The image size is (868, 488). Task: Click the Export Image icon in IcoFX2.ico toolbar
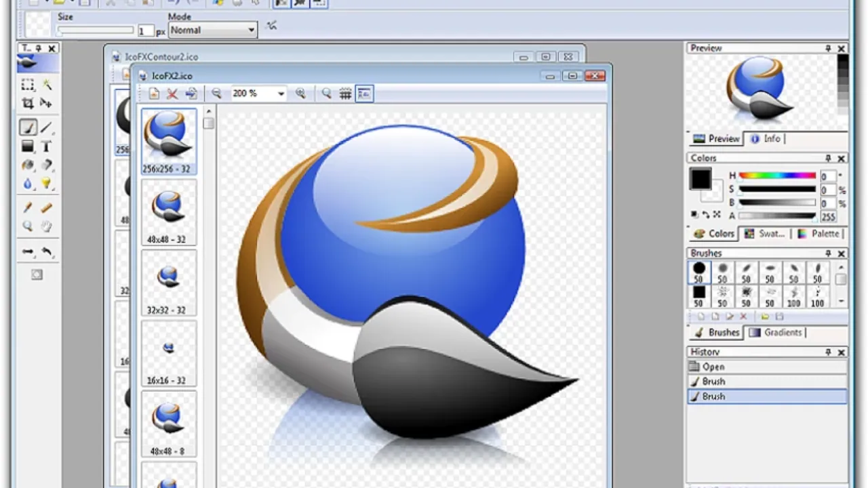point(191,94)
